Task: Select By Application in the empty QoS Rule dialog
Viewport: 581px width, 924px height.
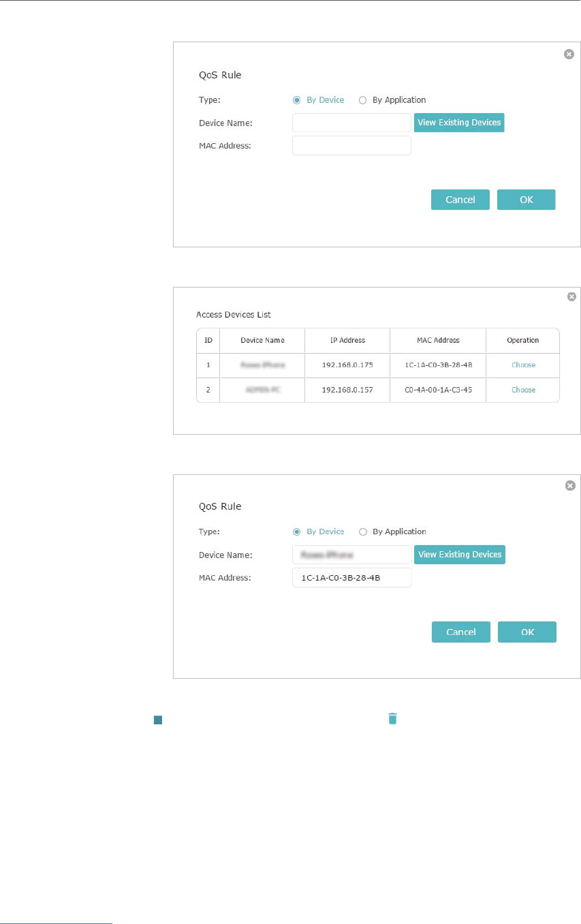Action: 392,100
